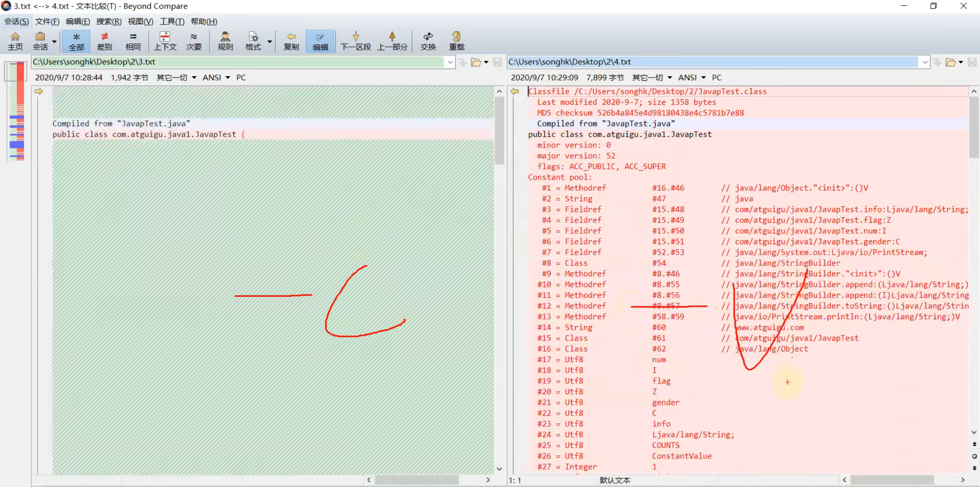Click the right pane horizontal scrollbar thumb
Screen dimensions: 980x487
892,480
